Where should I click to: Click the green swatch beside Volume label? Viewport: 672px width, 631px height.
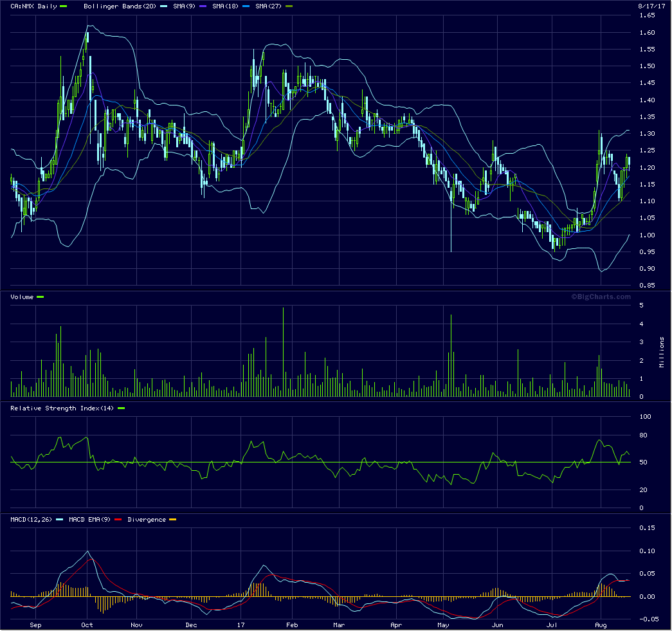pyautogui.click(x=41, y=297)
